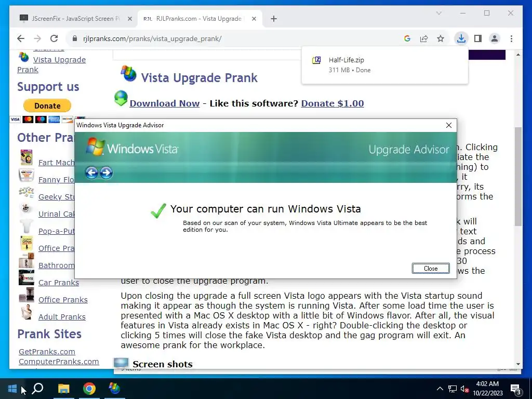Click the yellow PayPal Donate button

47,105
